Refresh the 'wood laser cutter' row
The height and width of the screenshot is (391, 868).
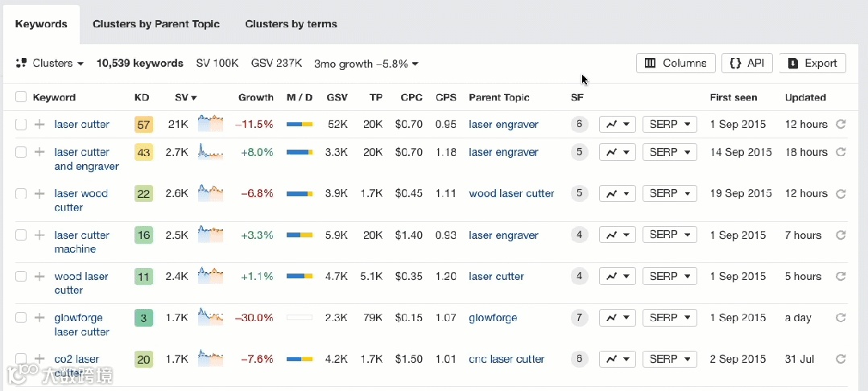[841, 277]
